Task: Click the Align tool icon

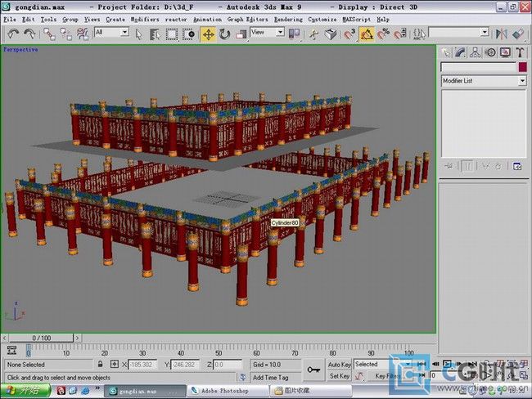Action: 518,34
